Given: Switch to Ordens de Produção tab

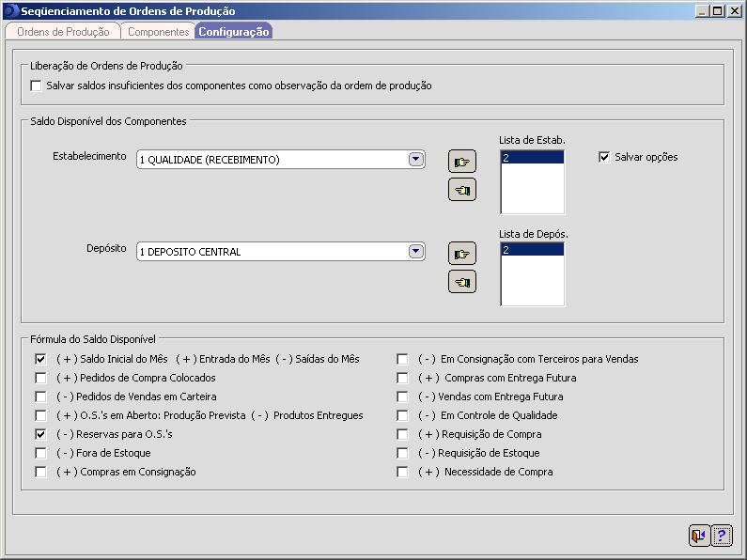Looking at the screenshot, I should click(x=63, y=32).
